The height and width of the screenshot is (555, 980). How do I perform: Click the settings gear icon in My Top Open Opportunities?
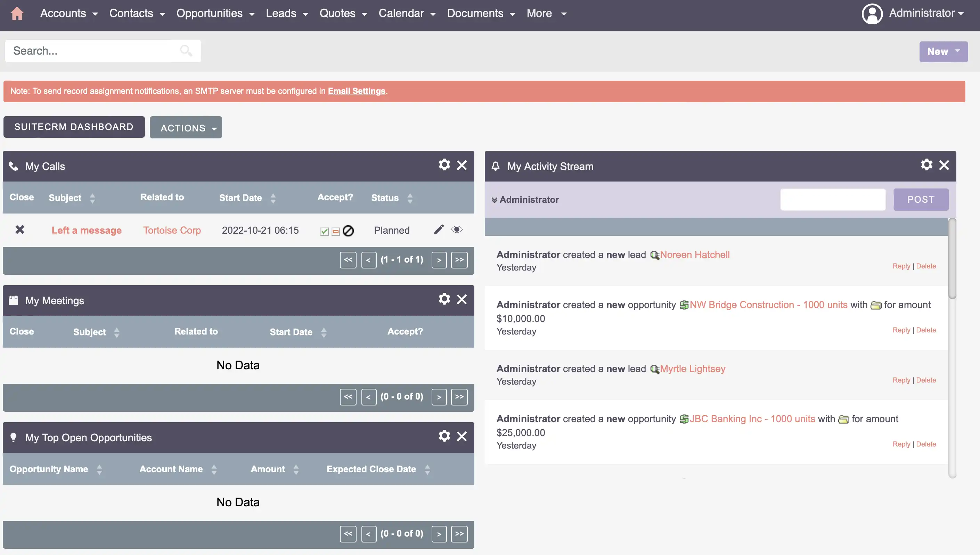pyautogui.click(x=444, y=436)
